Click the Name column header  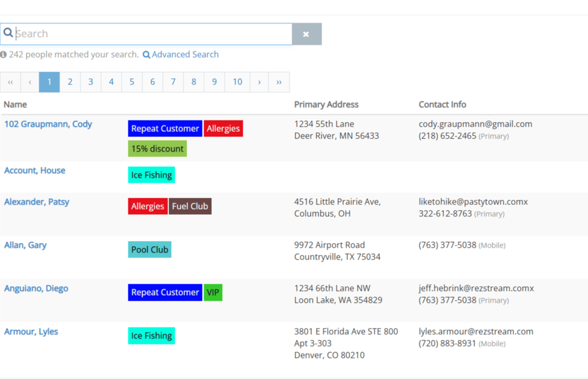tap(15, 105)
